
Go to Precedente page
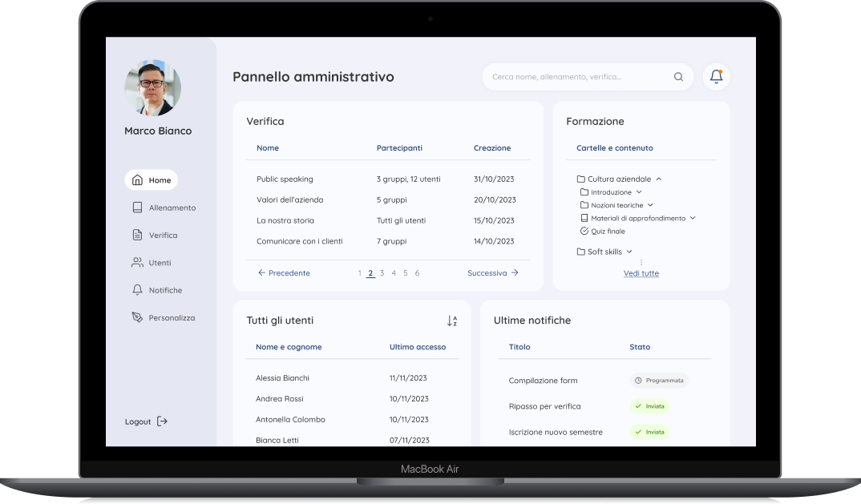click(284, 273)
